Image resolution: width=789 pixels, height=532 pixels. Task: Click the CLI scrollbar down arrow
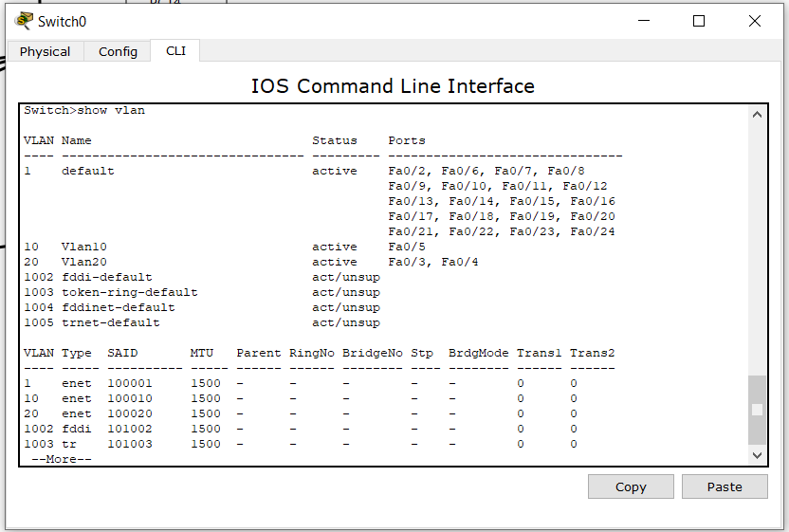[757, 455]
